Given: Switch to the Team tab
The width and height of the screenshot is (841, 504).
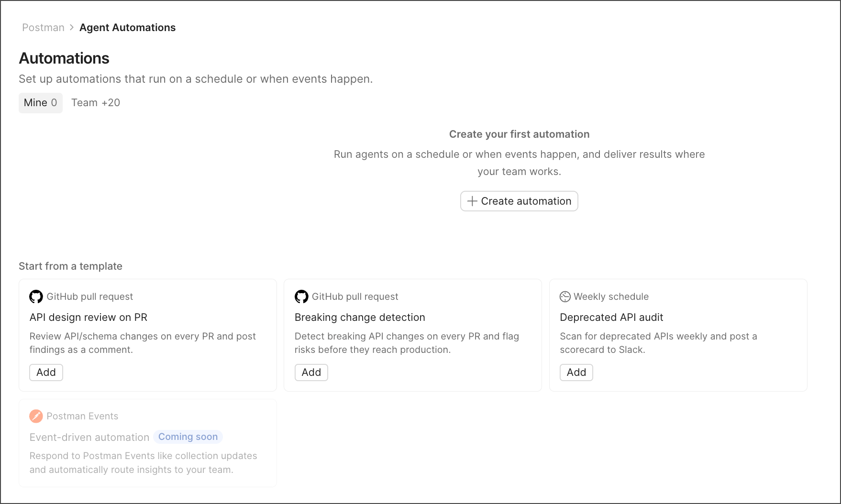Looking at the screenshot, I should (x=96, y=103).
